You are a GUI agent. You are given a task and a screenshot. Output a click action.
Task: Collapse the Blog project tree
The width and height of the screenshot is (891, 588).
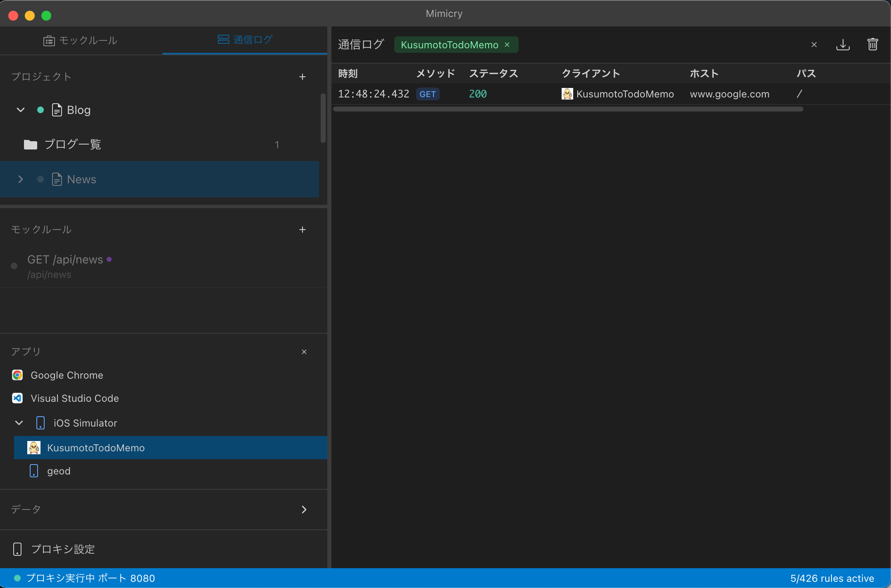click(x=21, y=110)
